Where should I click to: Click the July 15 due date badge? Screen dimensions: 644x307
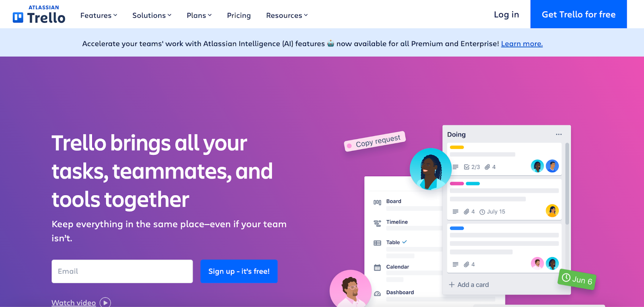tap(492, 212)
